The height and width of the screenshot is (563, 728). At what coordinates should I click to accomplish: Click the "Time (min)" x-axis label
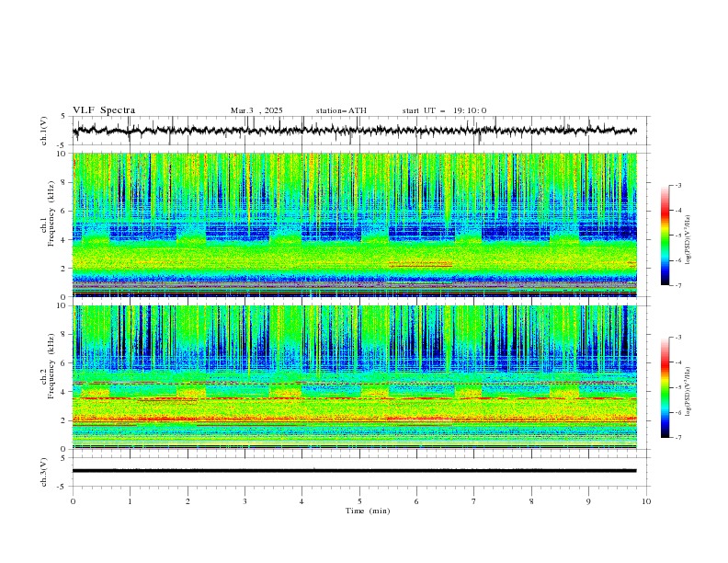(x=368, y=511)
